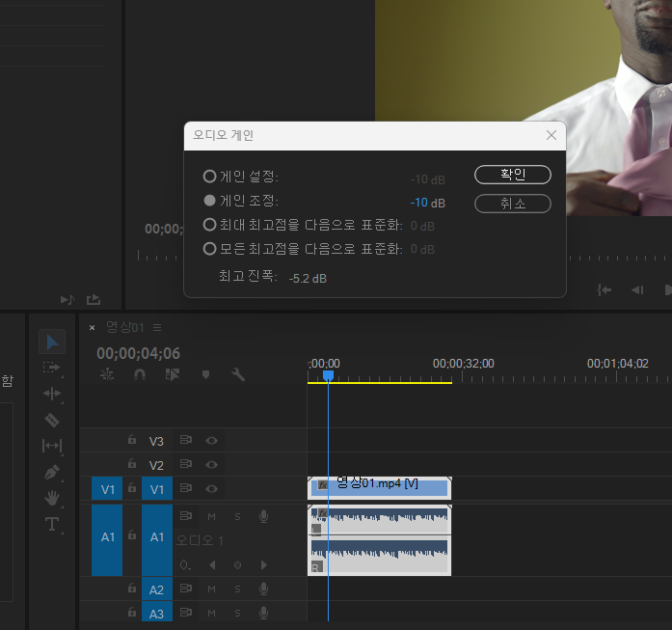Image resolution: width=672 pixels, height=630 pixels.
Task: Mute track A3
Action: pos(212,614)
